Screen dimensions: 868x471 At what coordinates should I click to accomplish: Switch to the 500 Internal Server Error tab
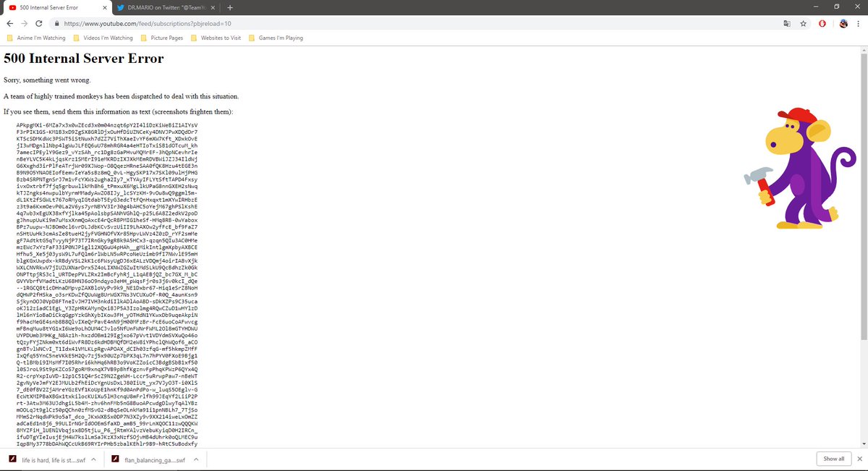pyautogui.click(x=57, y=8)
